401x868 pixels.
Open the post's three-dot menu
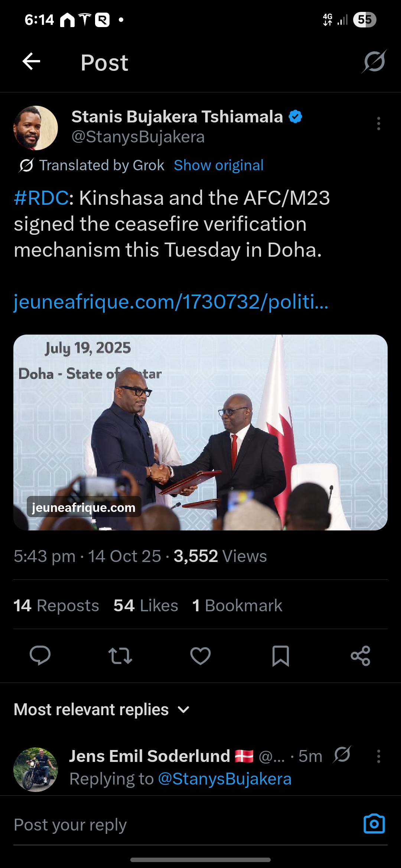click(378, 124)
